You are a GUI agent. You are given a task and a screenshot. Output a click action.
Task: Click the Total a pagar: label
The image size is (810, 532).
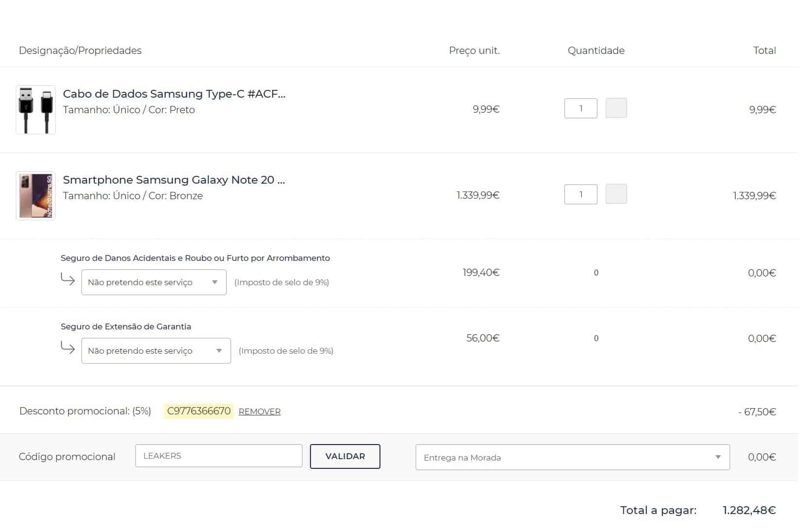(658, 510)
